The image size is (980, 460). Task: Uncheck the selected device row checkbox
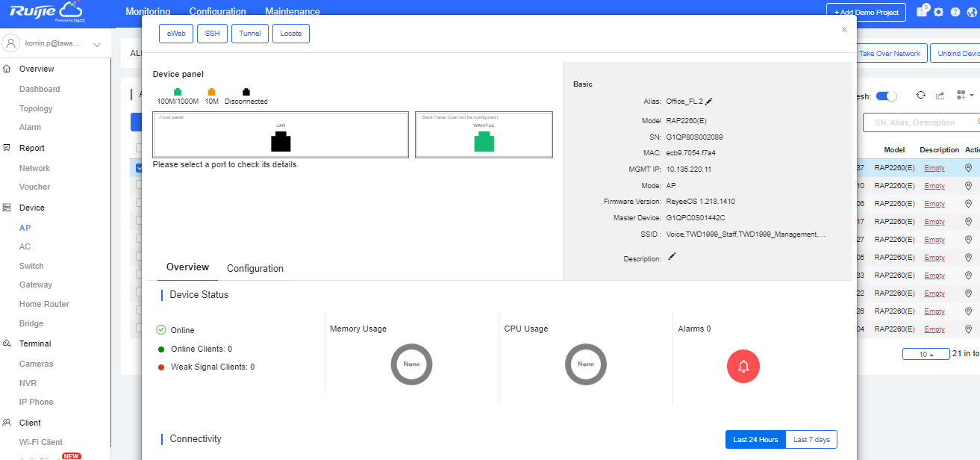(x=139, y=168)
